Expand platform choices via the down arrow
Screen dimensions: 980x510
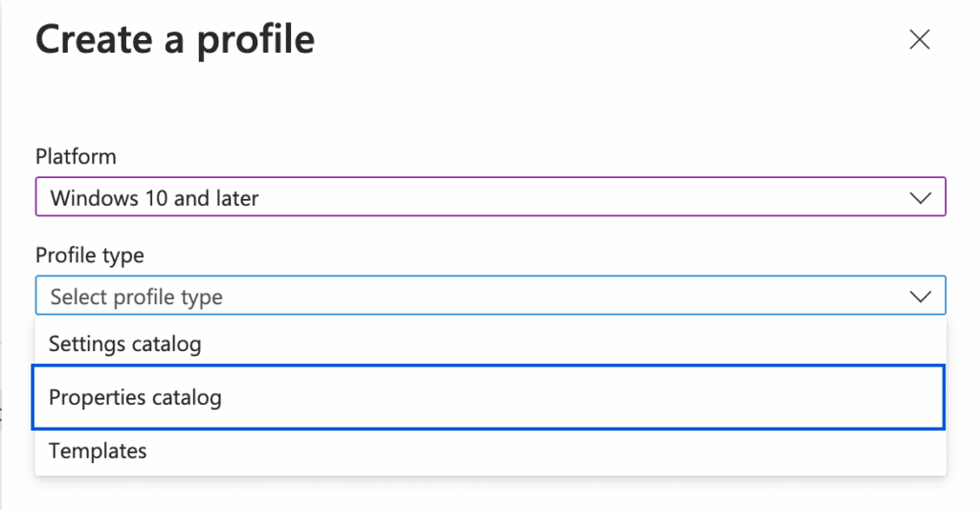921,199
